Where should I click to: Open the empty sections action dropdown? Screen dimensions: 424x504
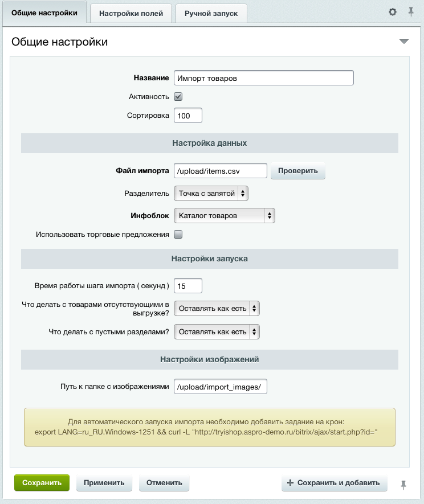(x=217, y=331)
